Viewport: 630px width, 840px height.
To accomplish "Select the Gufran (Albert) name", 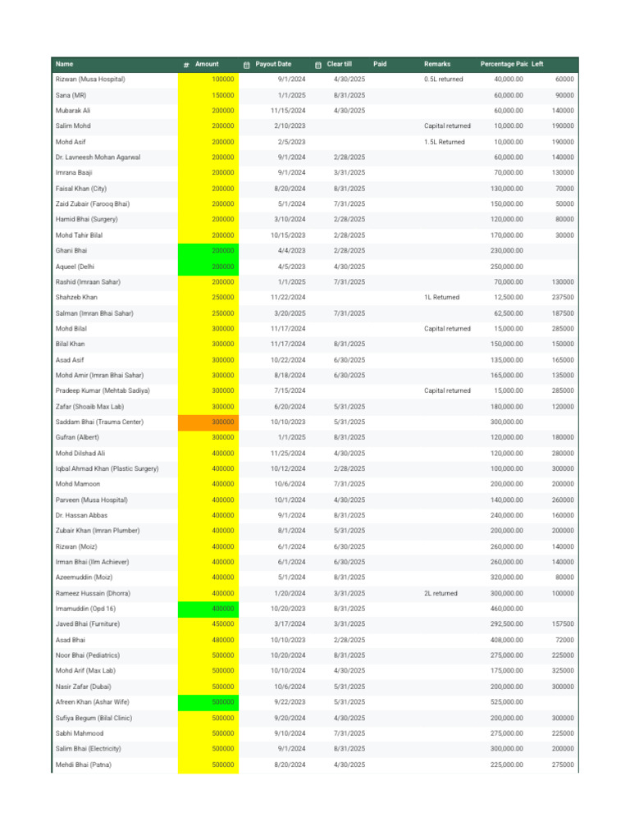I will click(x=77, y=438).
